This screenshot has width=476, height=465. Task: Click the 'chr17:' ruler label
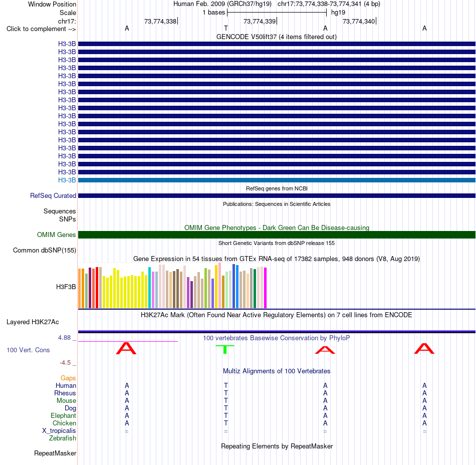tap(67, 21)
